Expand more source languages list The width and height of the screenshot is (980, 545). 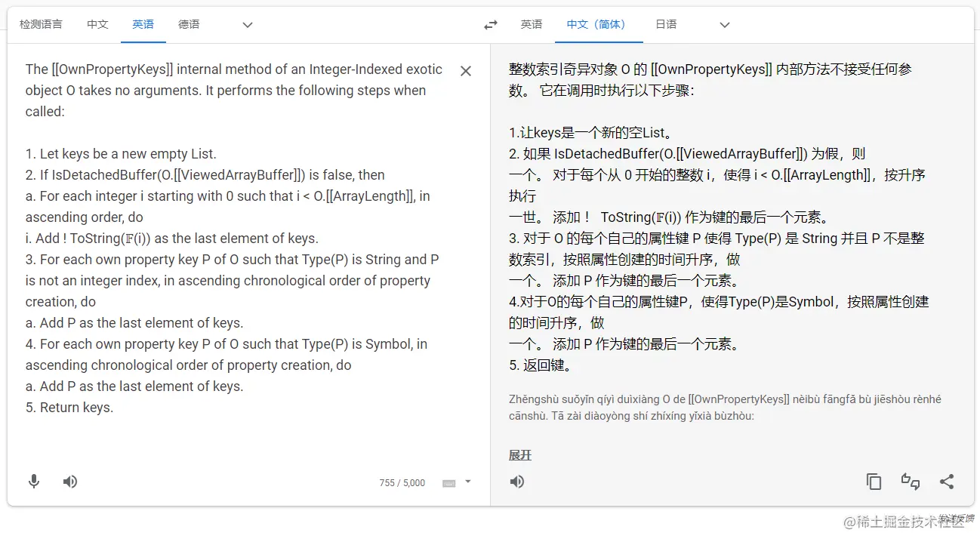[248, 25]
